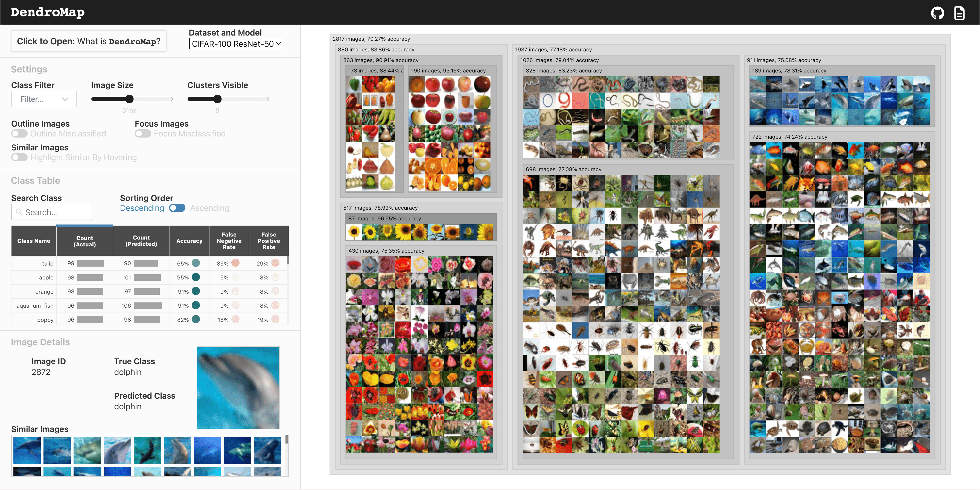
Task: Expand the CIFAR-100 ResNet-50 dataset selector
Action: tap(236, 44)
